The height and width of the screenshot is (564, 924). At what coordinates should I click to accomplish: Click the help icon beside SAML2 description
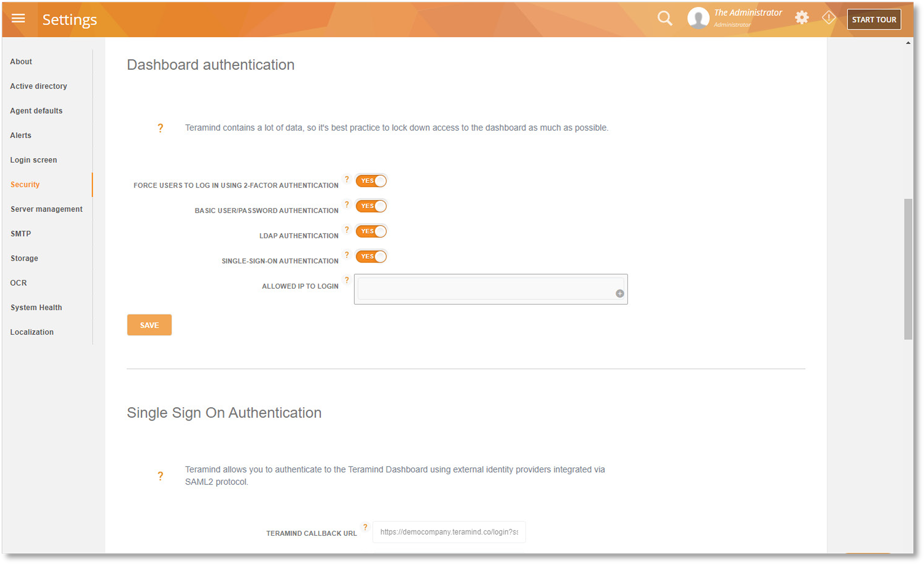pos(160,476)
